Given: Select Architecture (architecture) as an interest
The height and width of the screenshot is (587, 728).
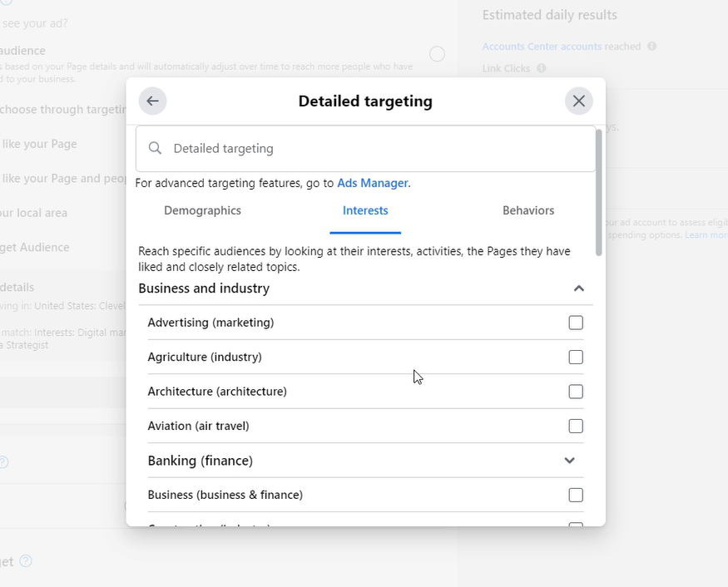Looking at the screenshot, I should (575, 391).
